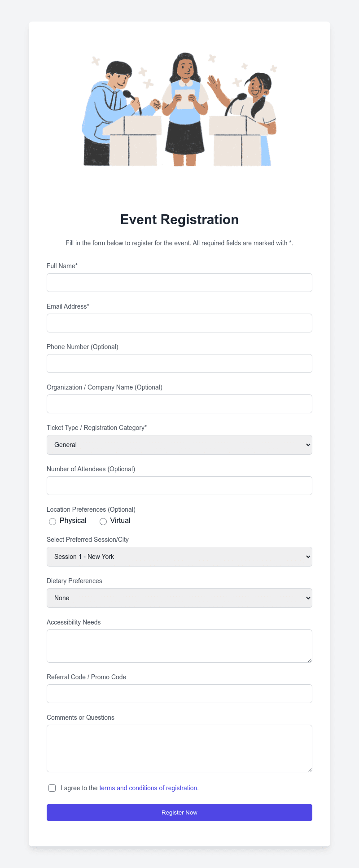359x868 pixels.
Task: Focus the Accessibility Needs text area
Action: 179,646
